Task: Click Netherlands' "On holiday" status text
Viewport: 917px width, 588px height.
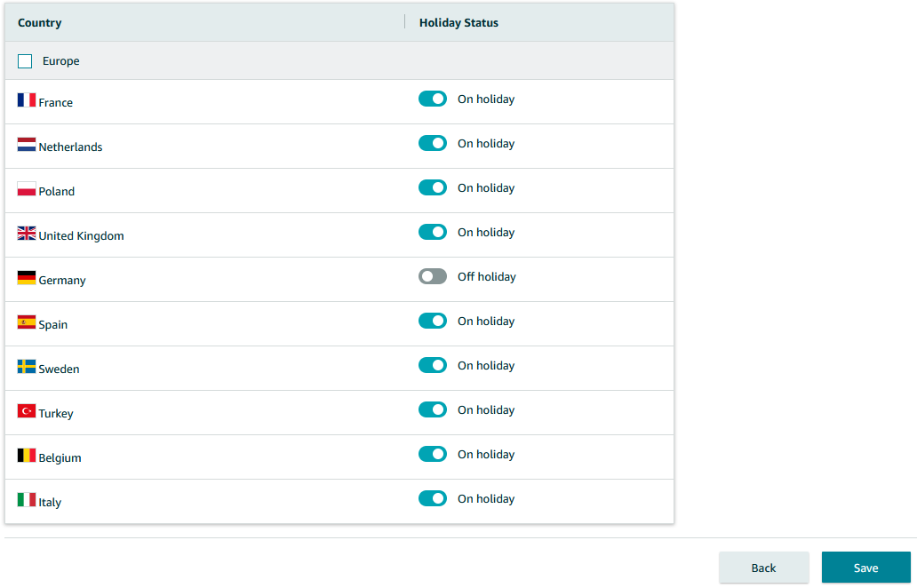Action: pos(486,144)
